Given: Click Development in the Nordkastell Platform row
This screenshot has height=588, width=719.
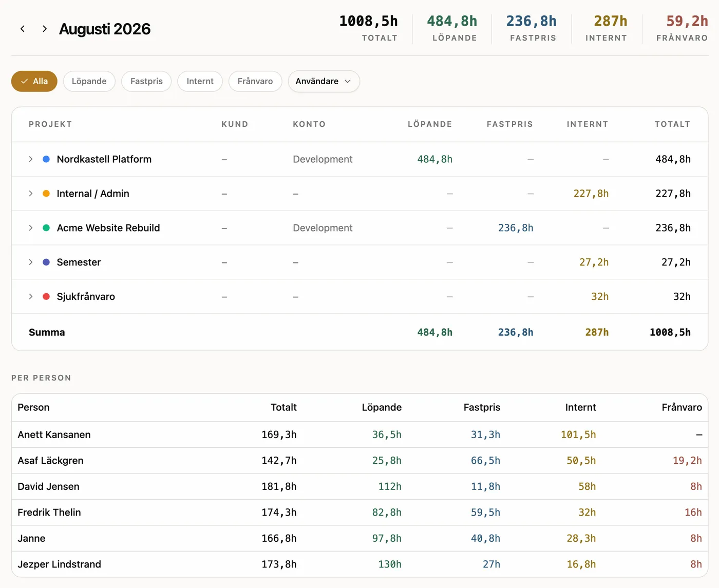Looking at the screenshot, I should click(323, 159).
